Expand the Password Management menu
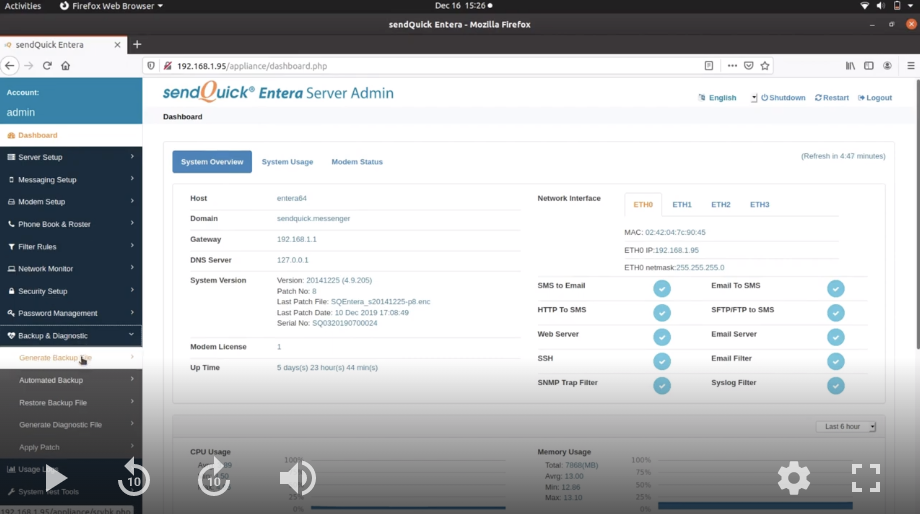Viewport: 920px width, 514px height. point(70,313)
